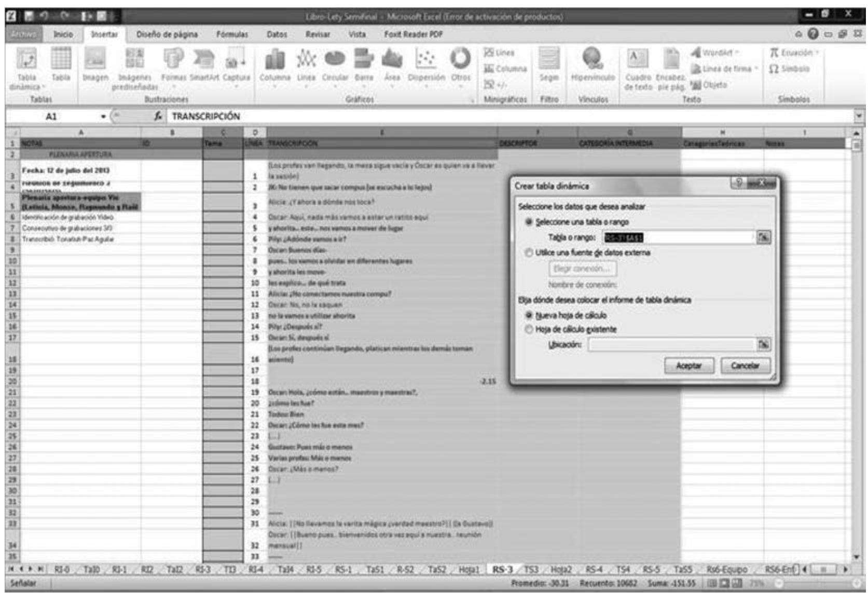Choose 'Hoja de cálculo existente' option
The width and height of the screenshot is (868, 593).
tap(529, 329)
